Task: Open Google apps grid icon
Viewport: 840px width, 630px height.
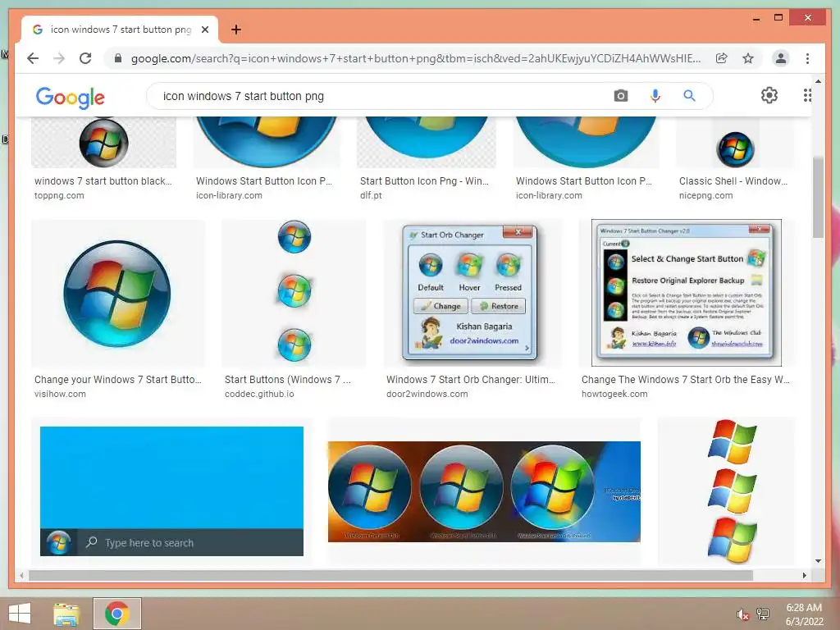Action: (807, 95)
